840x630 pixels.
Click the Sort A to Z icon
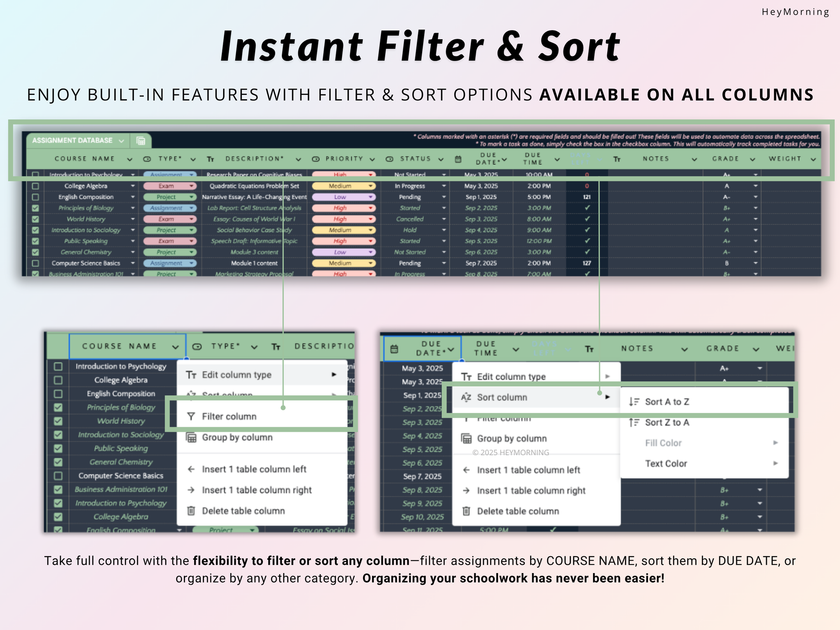coord(634,402)
